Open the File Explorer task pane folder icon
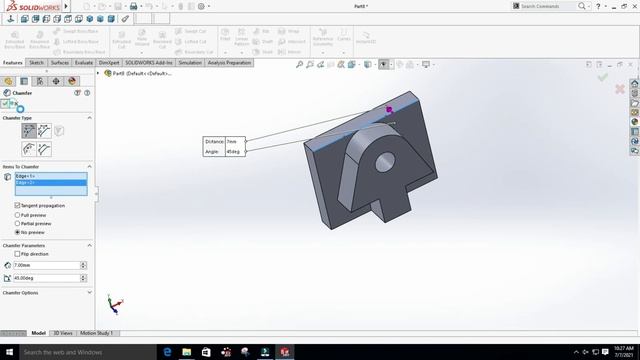 pyautogui.click(x=635, y=103)
